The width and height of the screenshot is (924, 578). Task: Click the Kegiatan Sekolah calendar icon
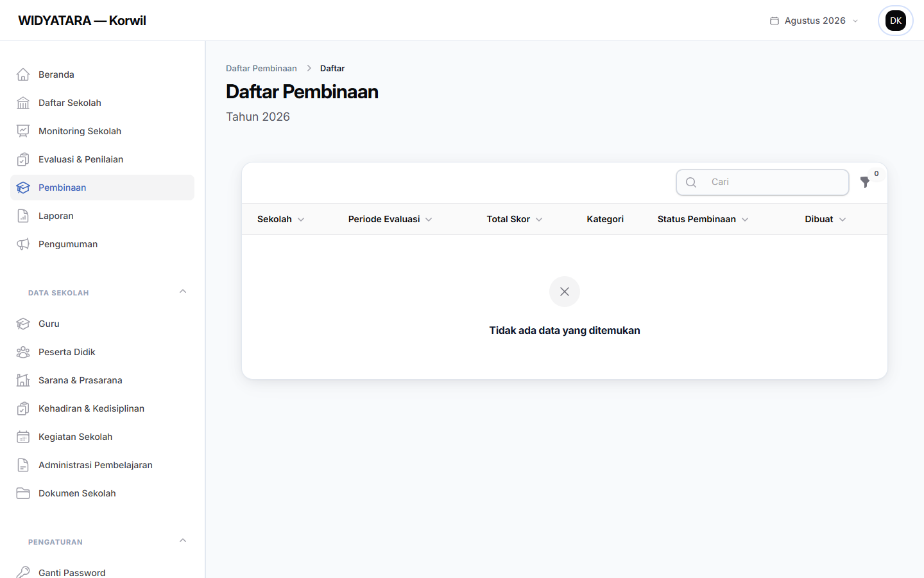(x=23, y=437)
